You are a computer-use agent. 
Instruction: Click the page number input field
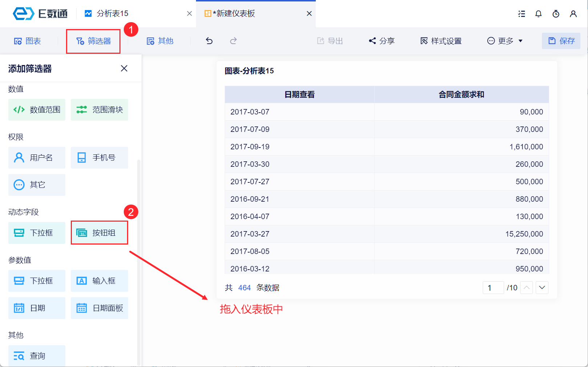coord(493,288)
